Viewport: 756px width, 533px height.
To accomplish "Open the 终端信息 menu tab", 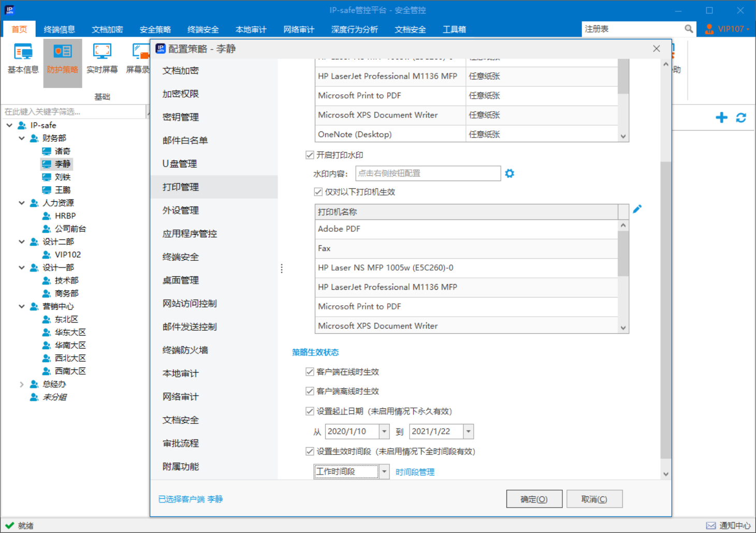I will coord(60,29).
